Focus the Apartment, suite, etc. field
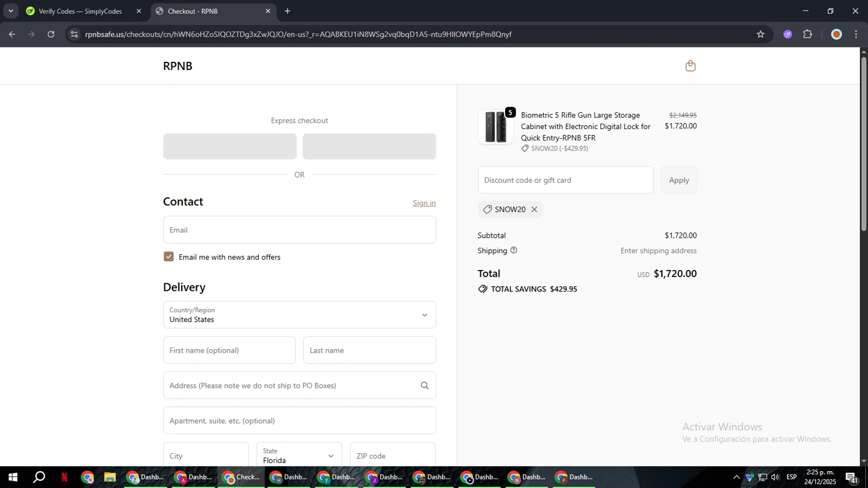This screenshot has height=488, width=868. coord(299,420)
